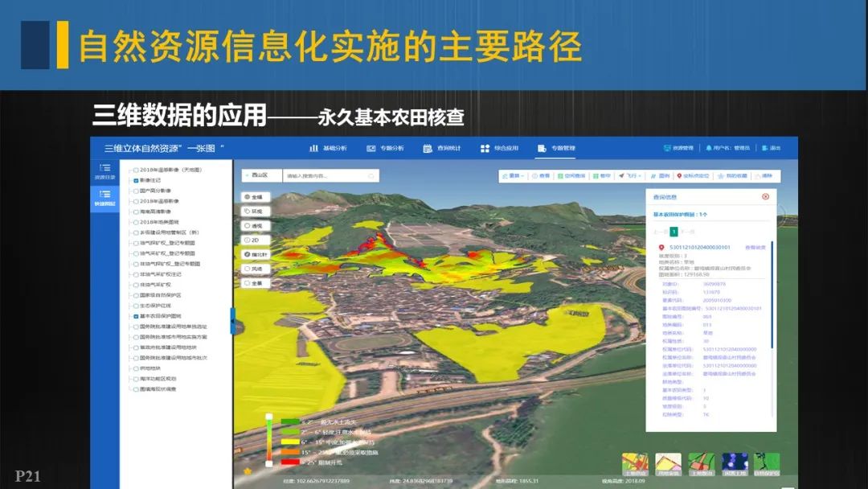Click the 查看 info tool
Screen dimensions: 868x489
[542, 175]
